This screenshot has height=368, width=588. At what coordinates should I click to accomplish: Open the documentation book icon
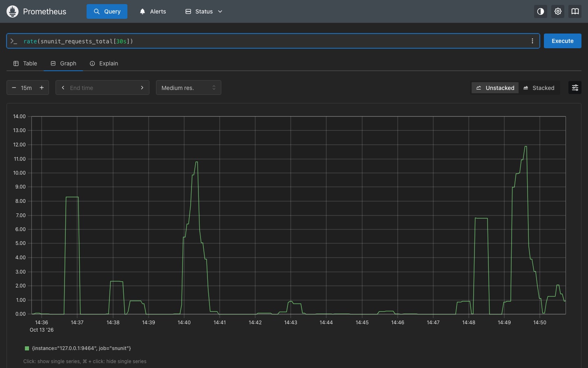[575, 11]
